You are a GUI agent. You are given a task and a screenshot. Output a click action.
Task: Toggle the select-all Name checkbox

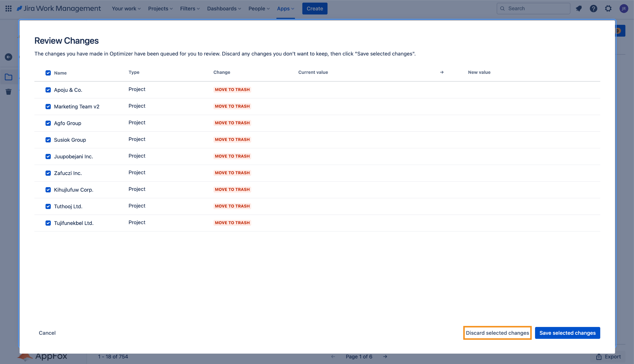point(48,73)
